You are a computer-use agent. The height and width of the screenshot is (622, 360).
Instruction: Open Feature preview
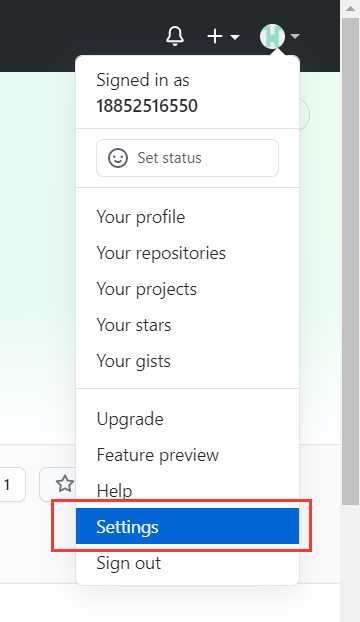(188, 455)
